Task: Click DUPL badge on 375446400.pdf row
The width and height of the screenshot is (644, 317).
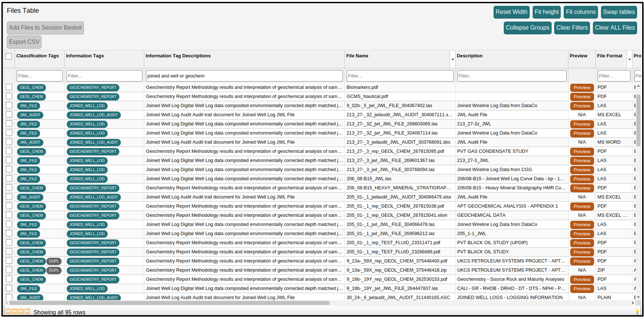Action: coord(54,261)
